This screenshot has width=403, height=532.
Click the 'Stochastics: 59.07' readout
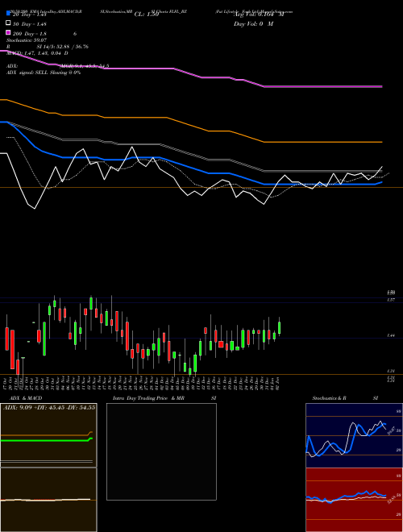coord(27,40)
